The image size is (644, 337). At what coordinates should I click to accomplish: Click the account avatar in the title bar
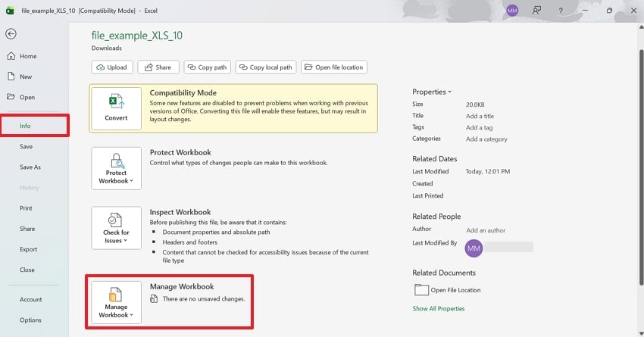512,11
